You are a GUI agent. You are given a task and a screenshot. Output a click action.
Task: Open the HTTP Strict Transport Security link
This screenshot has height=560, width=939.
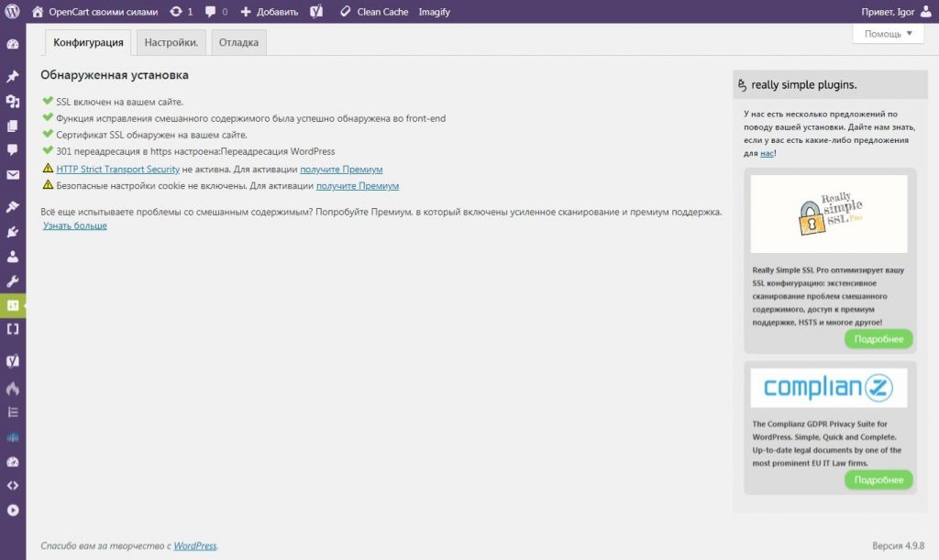click(118, 170)
